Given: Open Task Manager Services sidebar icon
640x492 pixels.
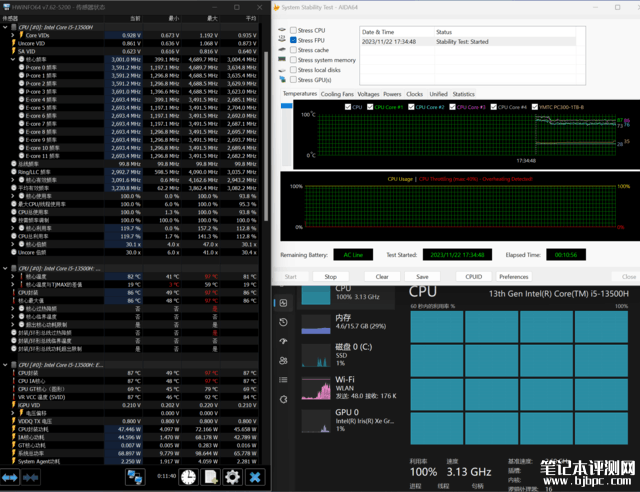Looking at the screenshot, I should [x=284, y=399].
